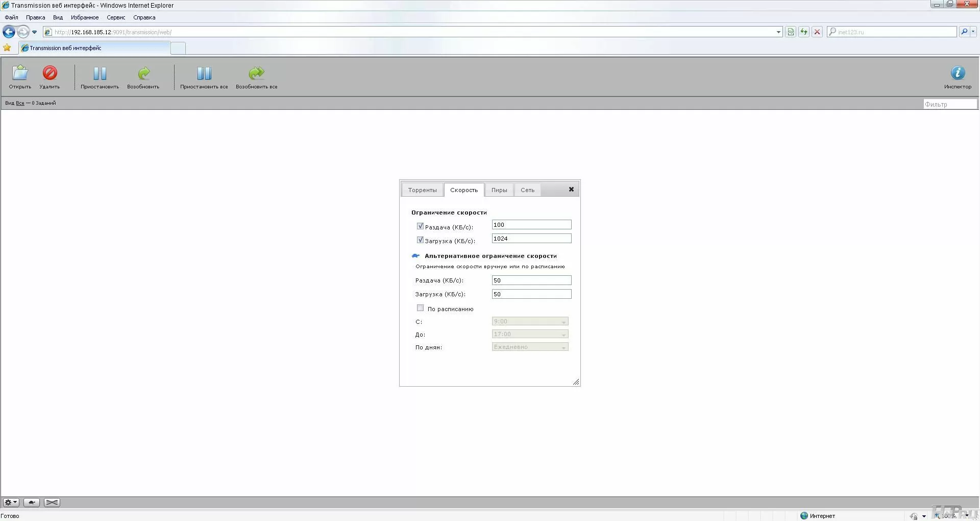Image resolution: width=980 pixels, height=521 pixels.
Task: Switch to the Торренты tab
Action: point(422,190)
